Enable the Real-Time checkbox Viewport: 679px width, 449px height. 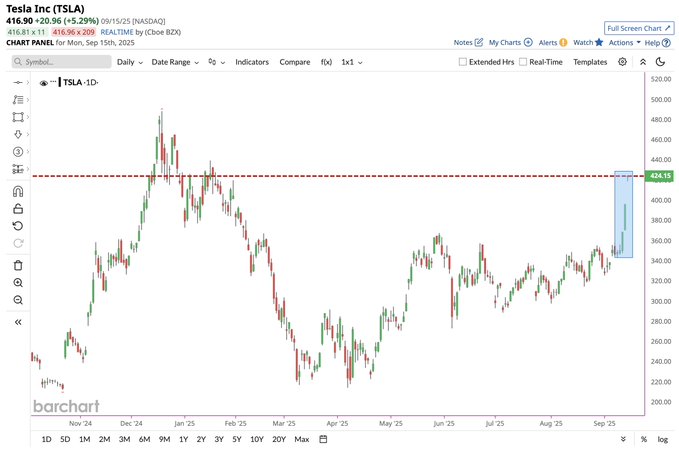coord(523,62)
